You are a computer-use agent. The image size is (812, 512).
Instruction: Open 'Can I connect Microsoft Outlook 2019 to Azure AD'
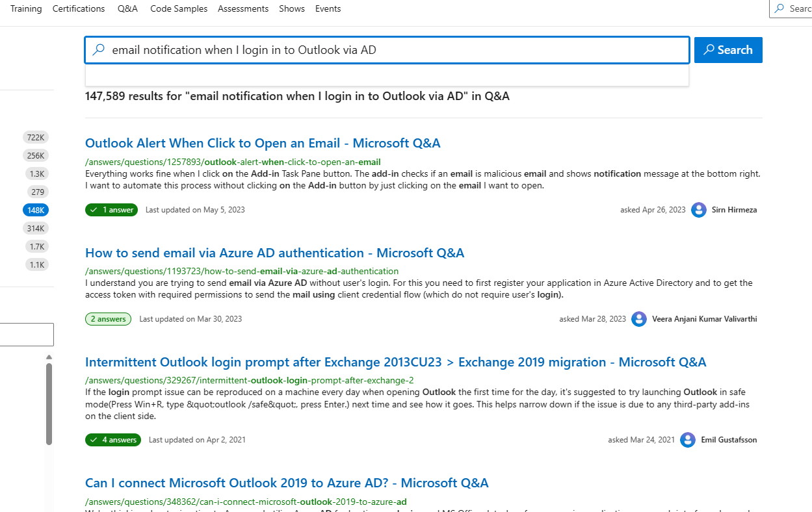[x=287, y=483]
